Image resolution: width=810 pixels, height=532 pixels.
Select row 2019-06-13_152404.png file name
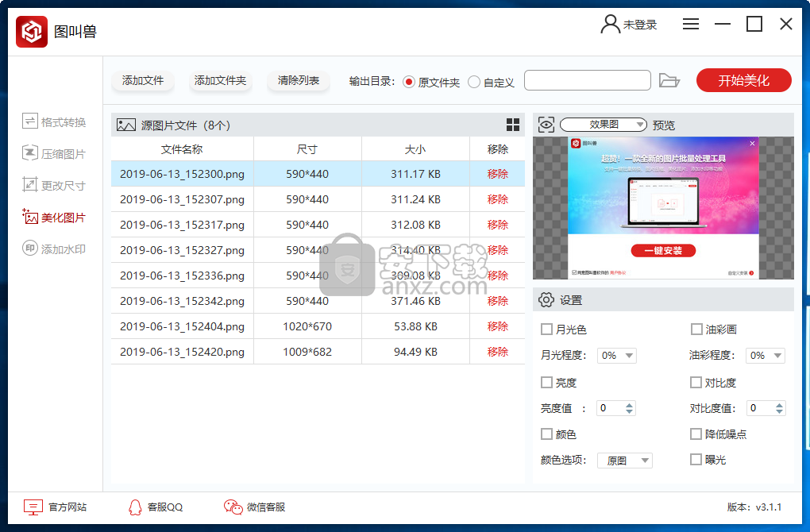(x=183, y=326)
